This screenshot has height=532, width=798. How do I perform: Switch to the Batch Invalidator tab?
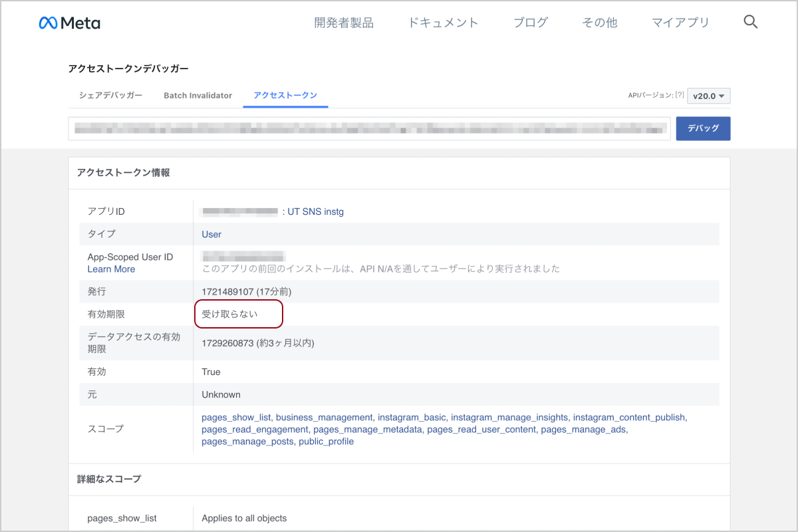point(198,95)
